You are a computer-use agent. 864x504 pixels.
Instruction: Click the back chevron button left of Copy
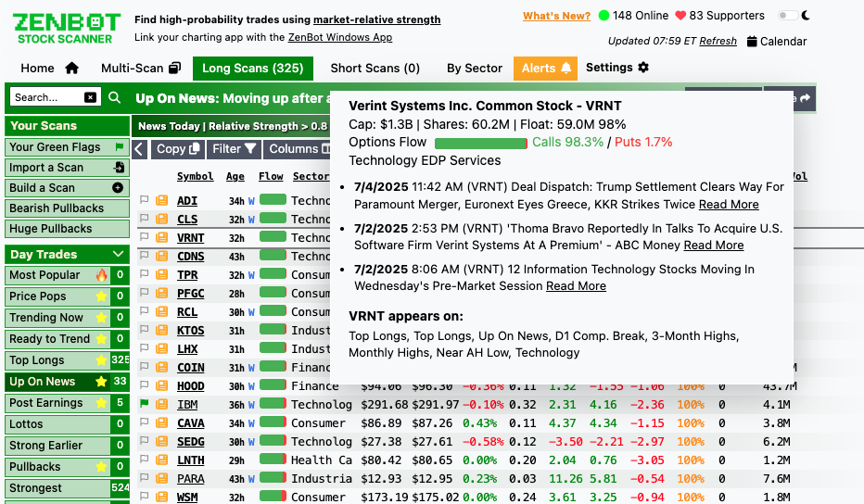[x=139, y=149]
